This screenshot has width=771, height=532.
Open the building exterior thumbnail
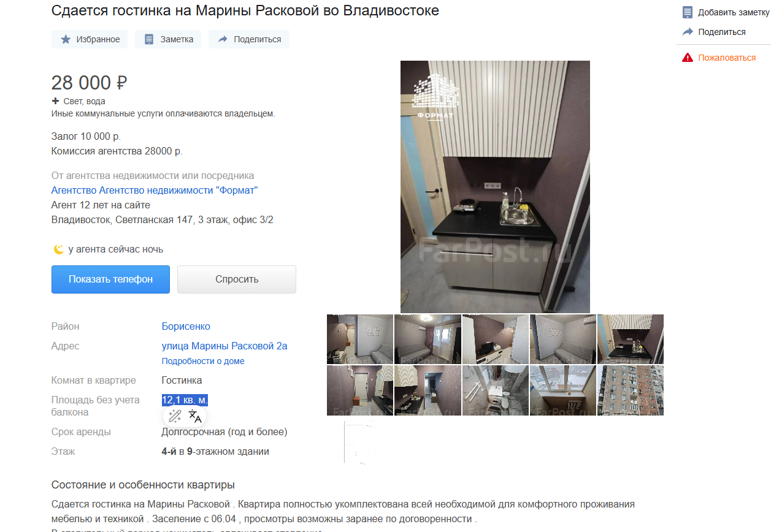(x=631, y=390)
